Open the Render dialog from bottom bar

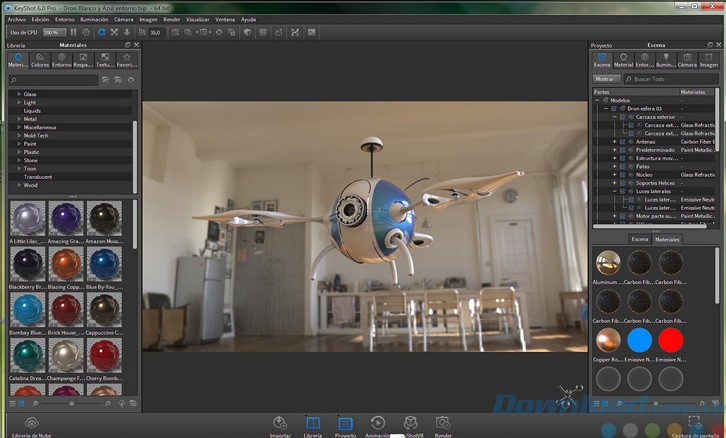(443, 426)
